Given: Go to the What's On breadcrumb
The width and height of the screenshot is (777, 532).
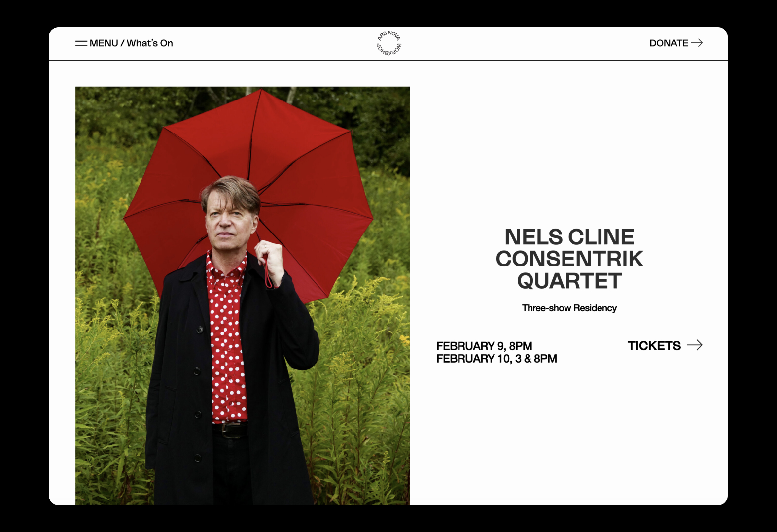Looking at the screenshot, I should 150,43.
